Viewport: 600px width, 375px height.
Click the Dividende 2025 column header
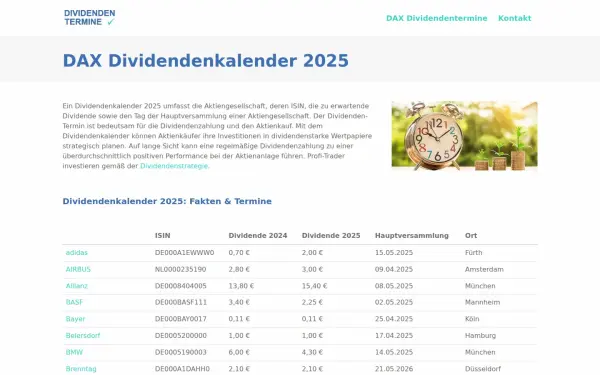[331, 236]
